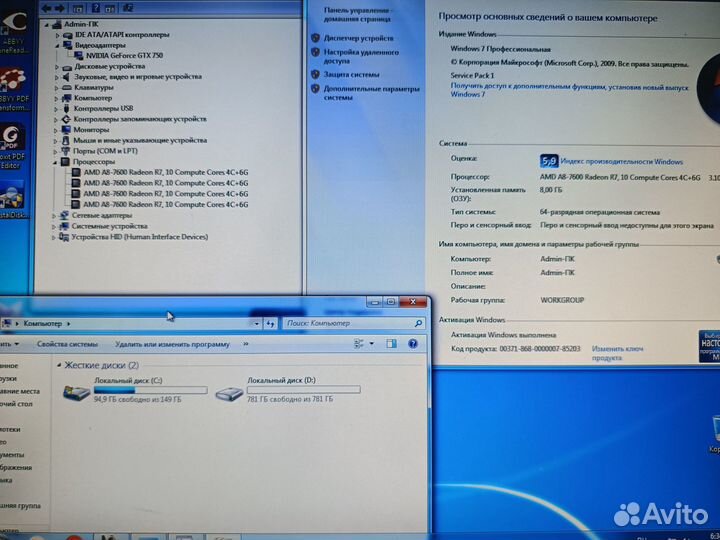The image size is (720, 540).
Task: Click product code 00371-868-0000007-85203
Action: click(x=540, y=349)
